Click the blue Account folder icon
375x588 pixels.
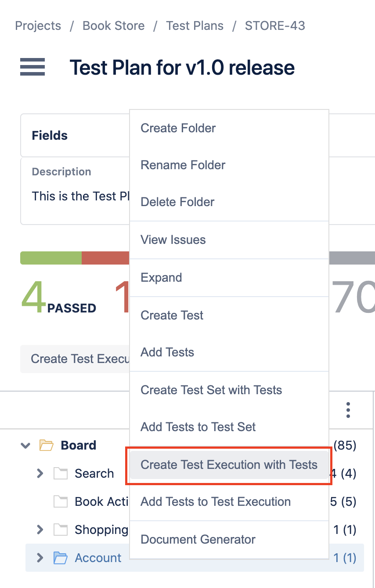61,558
